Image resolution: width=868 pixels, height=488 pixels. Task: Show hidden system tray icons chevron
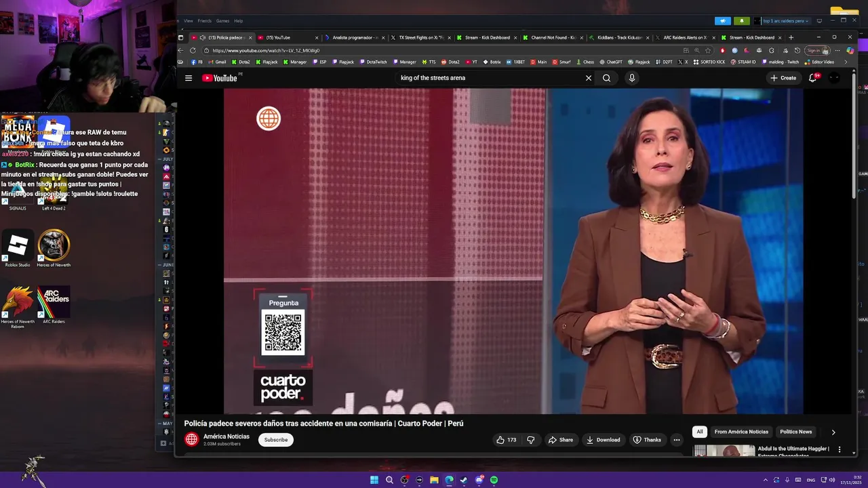coord(766,480)
